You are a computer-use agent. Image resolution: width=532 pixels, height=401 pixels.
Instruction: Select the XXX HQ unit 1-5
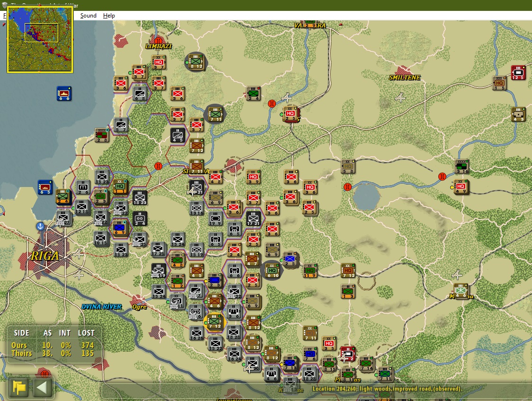click(x=499, y=83)
